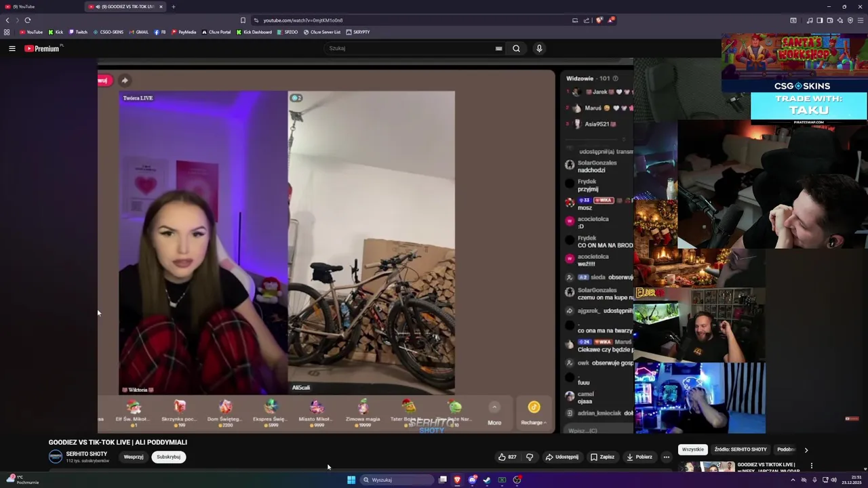This screenshot has height=488, width=868.
Task: Open the Kick Dashboard bookmark
Action: point(254,32)
